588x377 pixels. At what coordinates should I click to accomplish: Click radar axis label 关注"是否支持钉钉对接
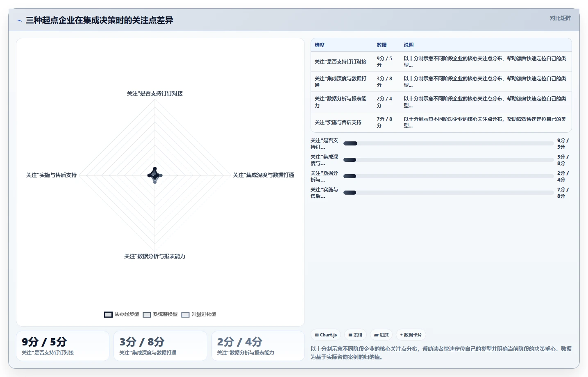[155, 94]
